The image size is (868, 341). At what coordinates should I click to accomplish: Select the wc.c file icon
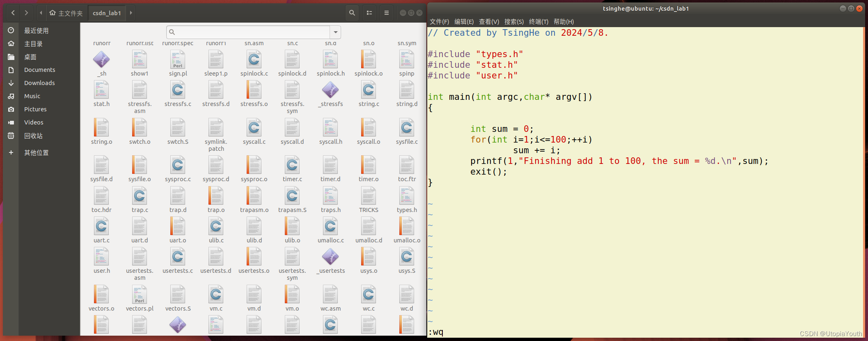(x=369, y=295)
